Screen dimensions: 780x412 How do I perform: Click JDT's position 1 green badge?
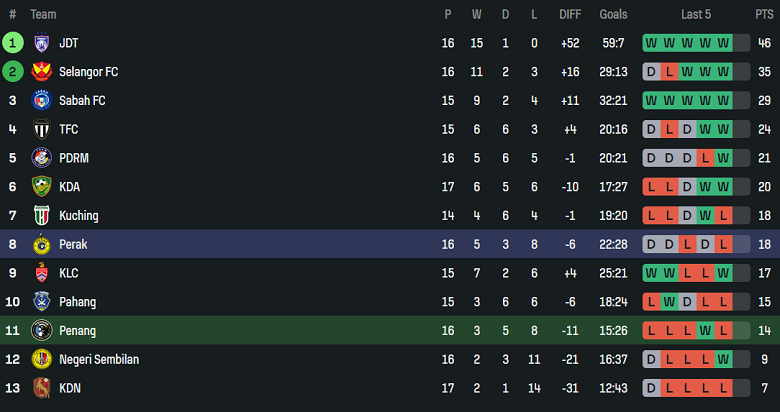point(13,43)
